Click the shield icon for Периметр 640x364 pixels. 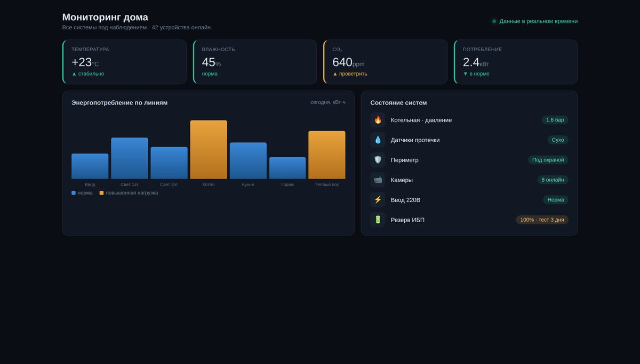click(378, 160)
